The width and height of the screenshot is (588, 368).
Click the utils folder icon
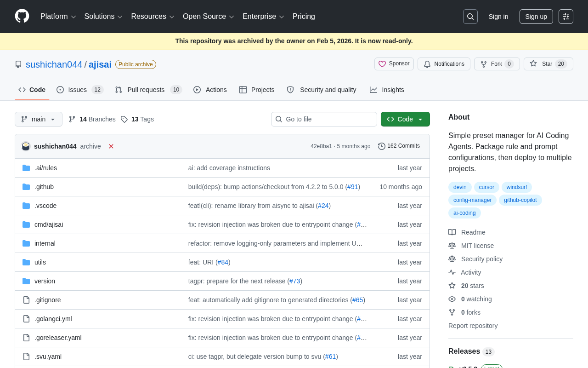[x=26, y=262]
